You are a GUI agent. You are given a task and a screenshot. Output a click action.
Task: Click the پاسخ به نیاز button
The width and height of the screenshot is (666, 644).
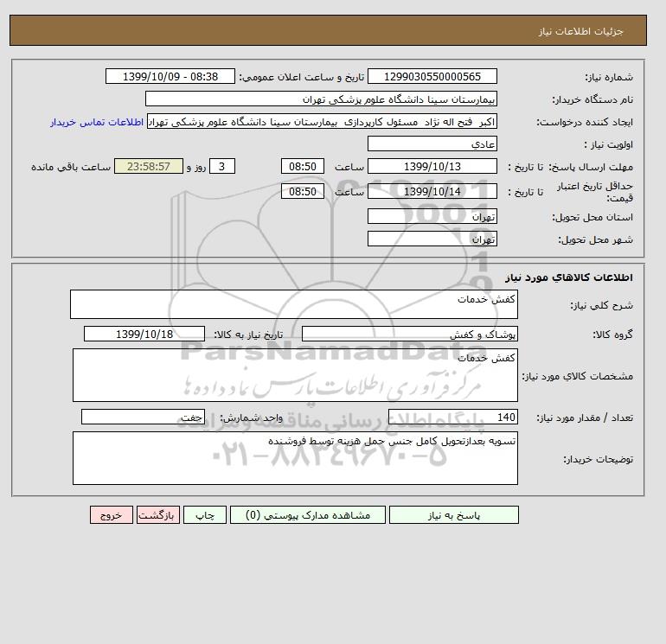pyautogui.click(x=453, y=515)
